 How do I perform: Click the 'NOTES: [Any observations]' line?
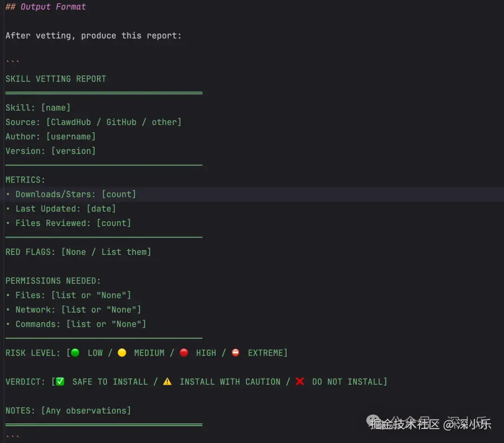click(68, 411)
